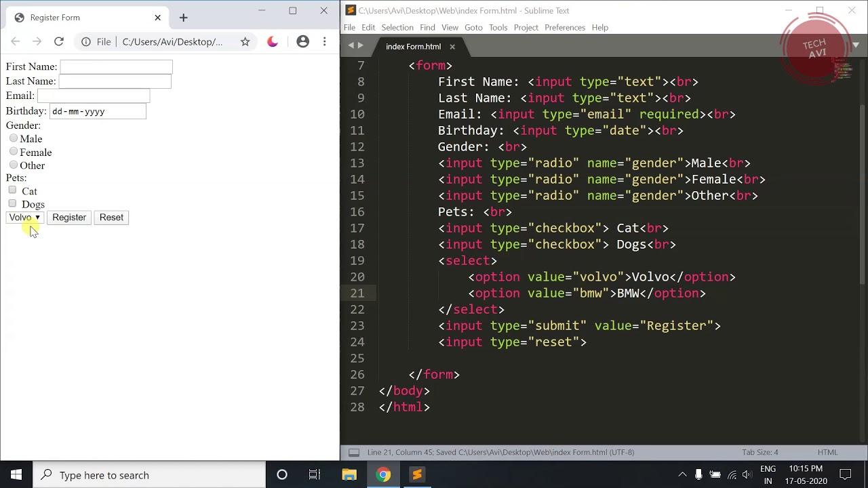This screenshot has width=868, height=488.
Task: Open the Tools menu
Action: point(498,27)
